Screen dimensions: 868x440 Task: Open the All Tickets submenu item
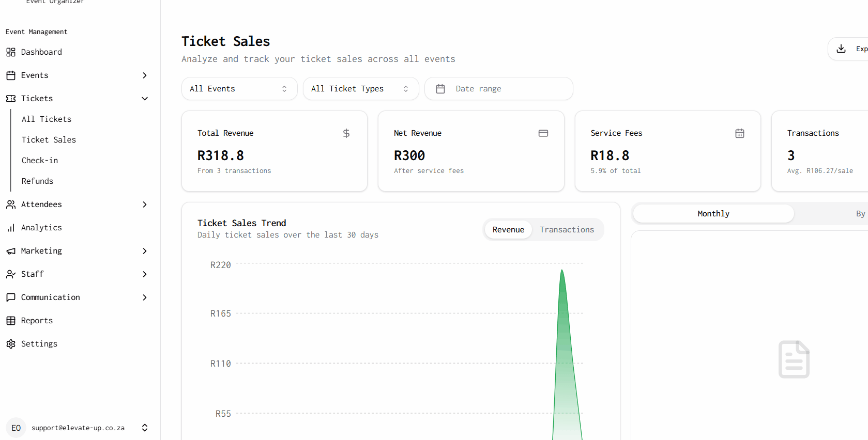coord(47,119)
